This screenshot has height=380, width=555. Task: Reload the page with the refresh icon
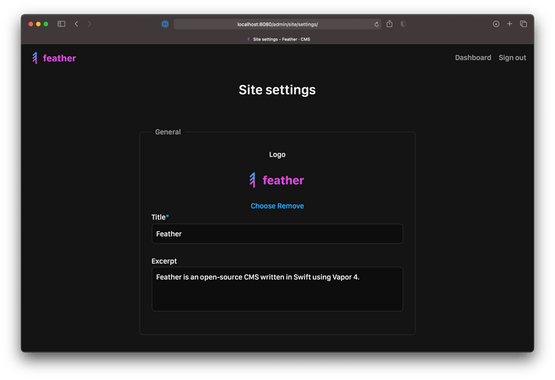tap(376, 24)
